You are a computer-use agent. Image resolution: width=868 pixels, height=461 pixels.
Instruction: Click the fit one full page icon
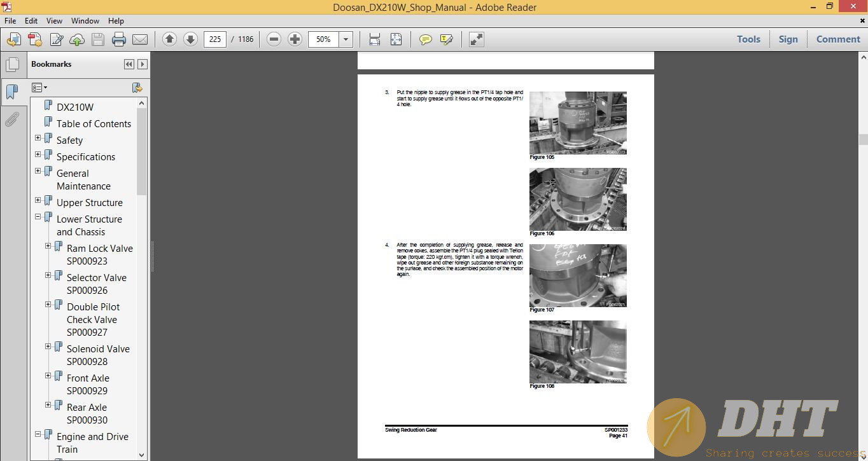coord(396,39)
